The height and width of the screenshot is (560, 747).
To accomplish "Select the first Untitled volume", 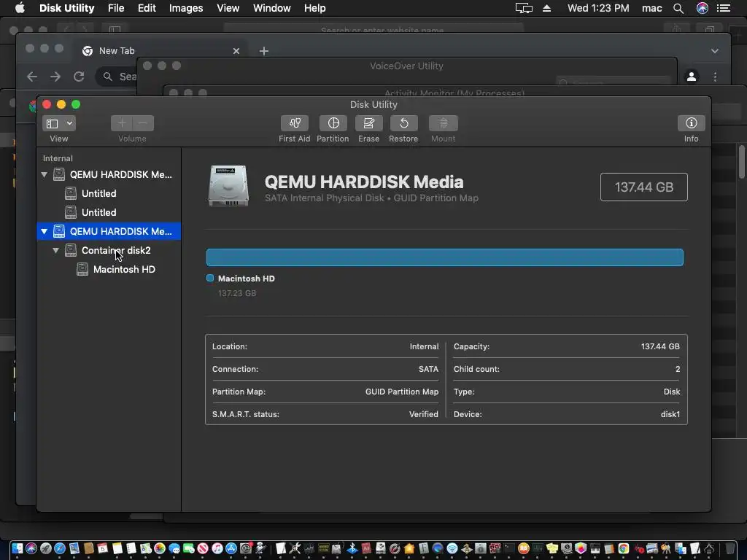I will tap(98, 193).
